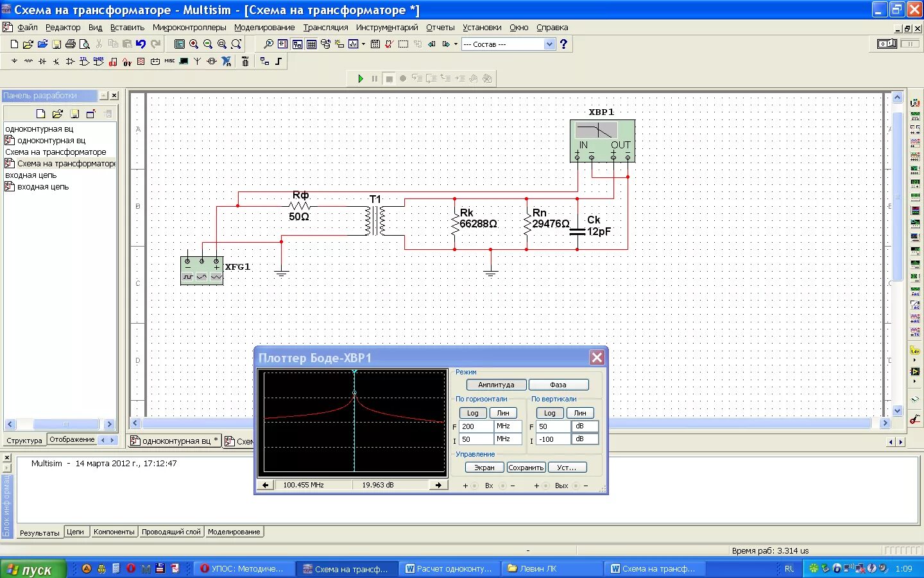
Task: Open the MISC component group icon
Action: [169, 62]
